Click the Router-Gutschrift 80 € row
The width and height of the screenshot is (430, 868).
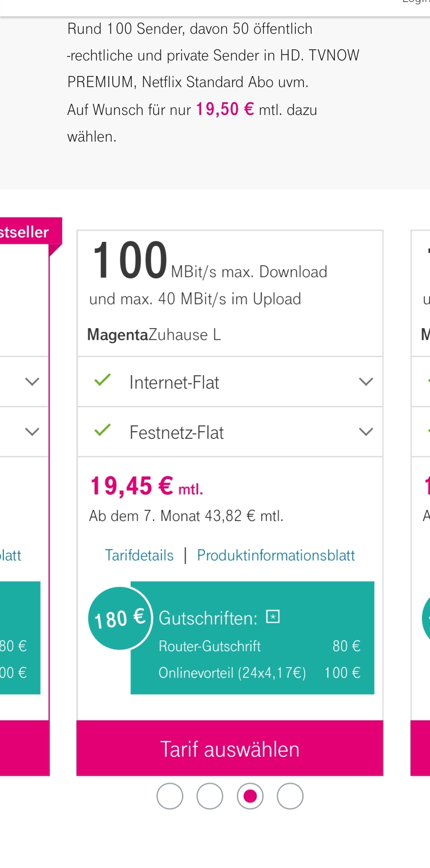260,646
